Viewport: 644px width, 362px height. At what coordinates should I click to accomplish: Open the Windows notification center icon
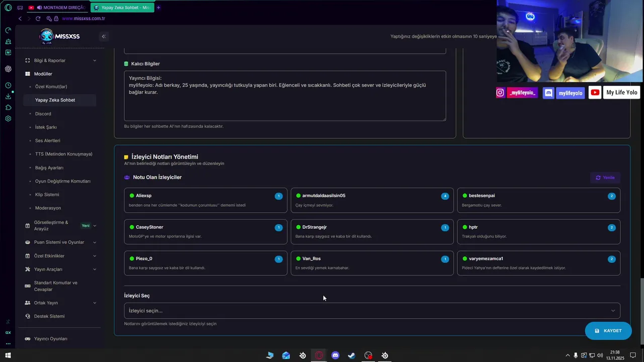coord(633,355)
